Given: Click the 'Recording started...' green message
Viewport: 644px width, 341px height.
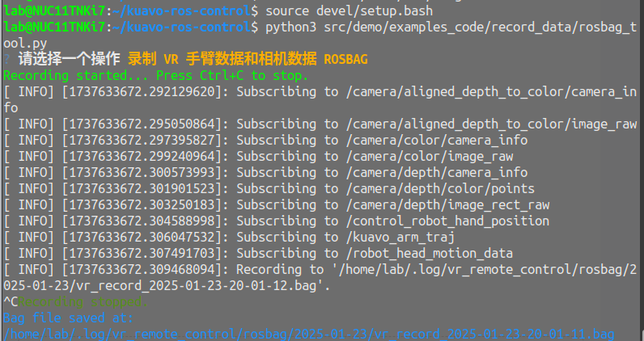Looking at the screenshot, I should coord(155,76).
